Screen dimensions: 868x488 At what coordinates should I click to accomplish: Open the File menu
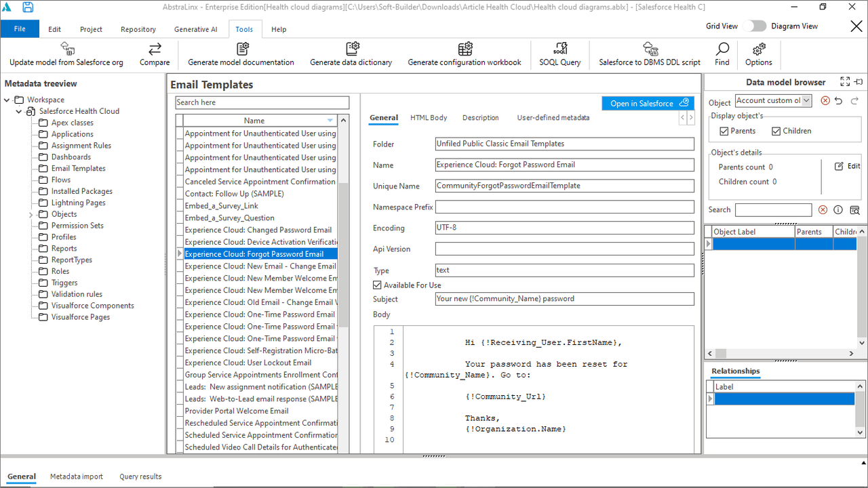pyautogui.click(x=20, y=29)
